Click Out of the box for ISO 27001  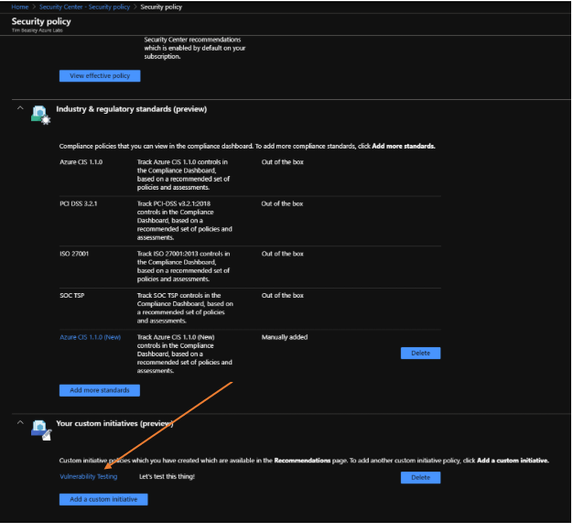282,254
